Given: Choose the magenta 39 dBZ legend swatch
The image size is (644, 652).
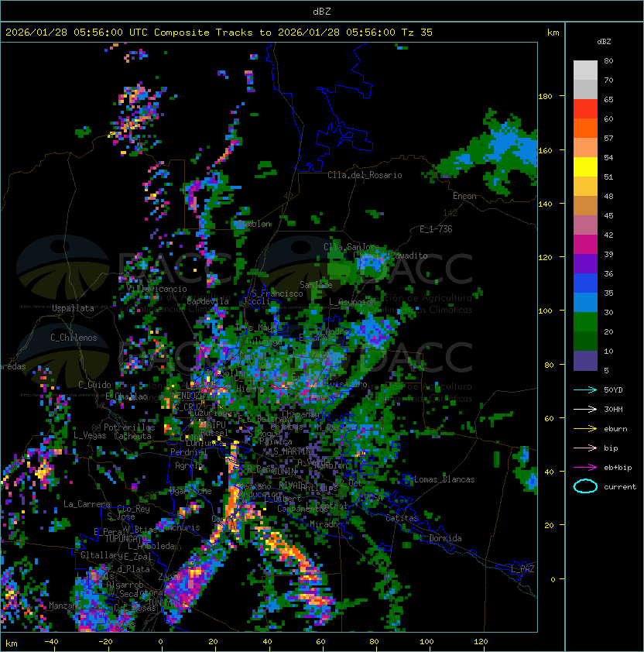Looking at the screenshot, I should 585,244.
